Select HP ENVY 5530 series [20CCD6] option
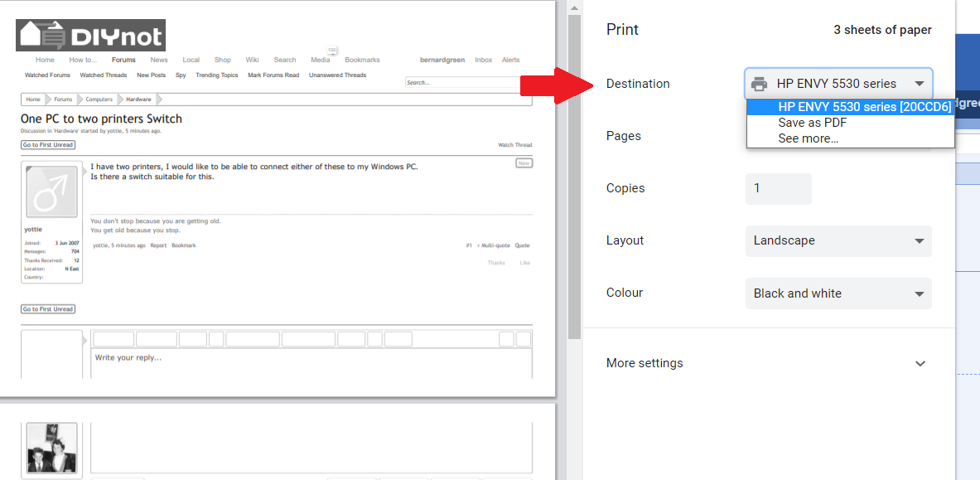The image size is (980, 480). click(850, 107)
